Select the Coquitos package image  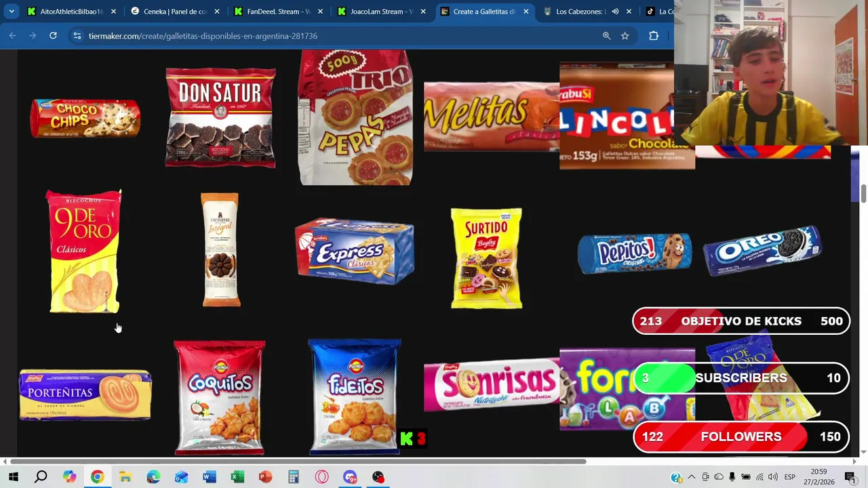tap(220, 397)
